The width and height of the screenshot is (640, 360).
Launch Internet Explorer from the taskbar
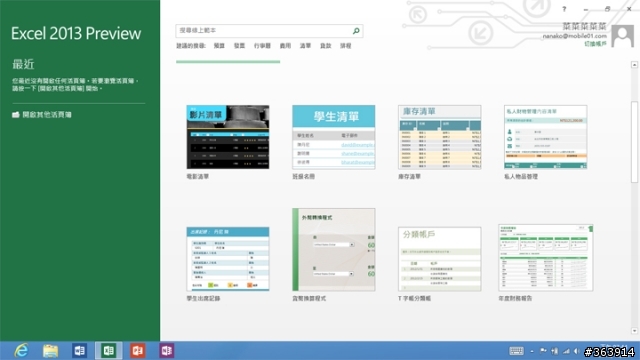click(x=21, y=351)
